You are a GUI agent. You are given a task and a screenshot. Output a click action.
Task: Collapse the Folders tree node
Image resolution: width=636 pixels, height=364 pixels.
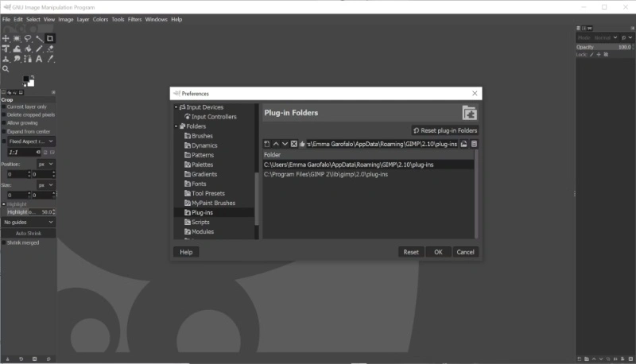[x=176, y=126]
